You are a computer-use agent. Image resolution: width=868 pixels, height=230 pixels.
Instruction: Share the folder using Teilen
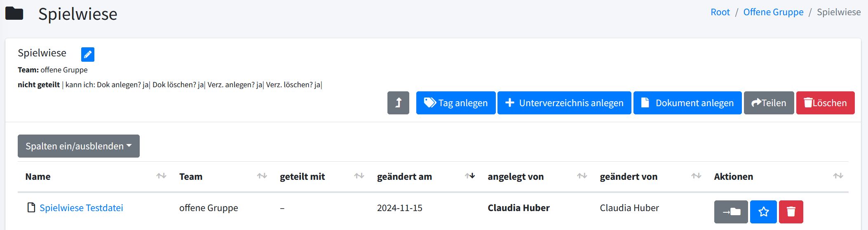coord(769,103)
